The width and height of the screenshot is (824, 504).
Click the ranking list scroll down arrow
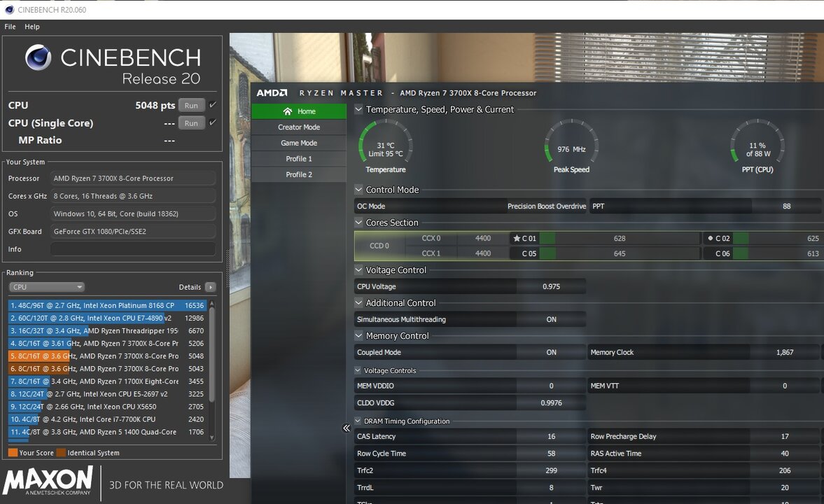click(212, 437)
